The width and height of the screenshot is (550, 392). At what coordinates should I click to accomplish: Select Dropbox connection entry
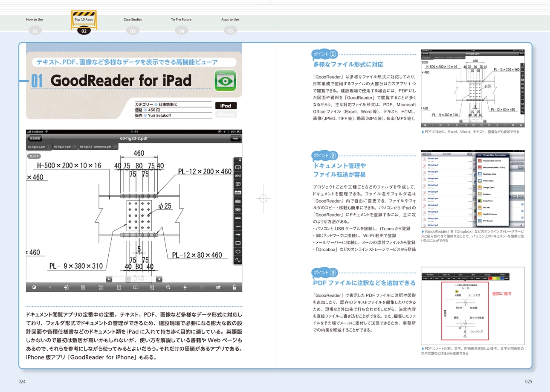click(492, 194)
